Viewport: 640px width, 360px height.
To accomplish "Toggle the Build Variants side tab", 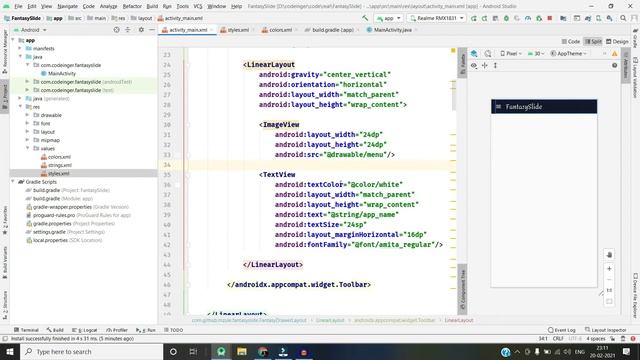I will click(x=4, y=261).
